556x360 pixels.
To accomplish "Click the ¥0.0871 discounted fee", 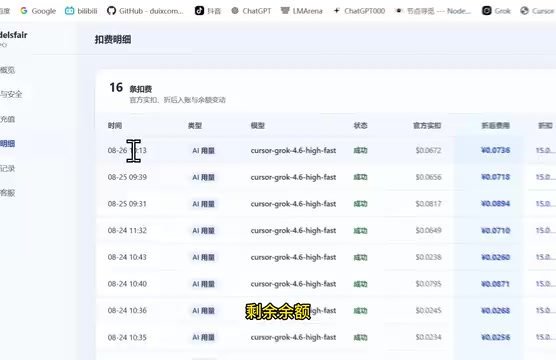I will pyautogui.click(x=495, y=284).
